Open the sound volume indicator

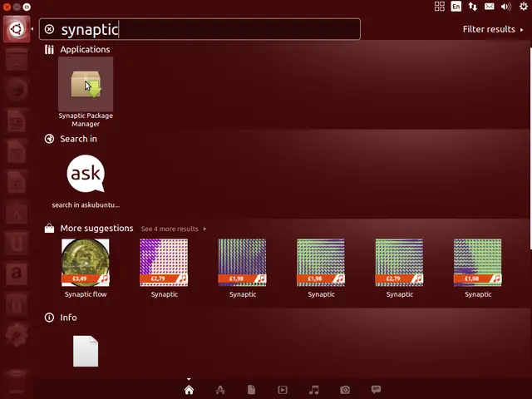click(506, 7)
